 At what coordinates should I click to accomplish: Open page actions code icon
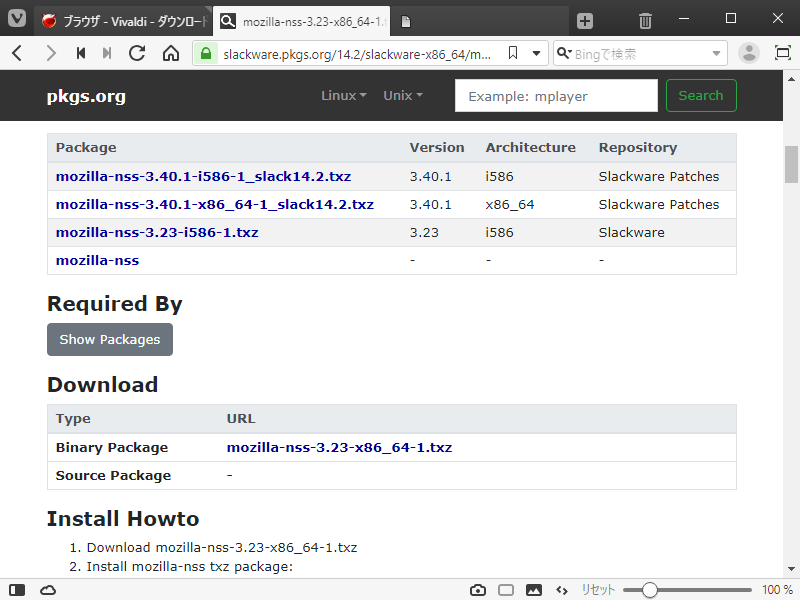point(562,590)
